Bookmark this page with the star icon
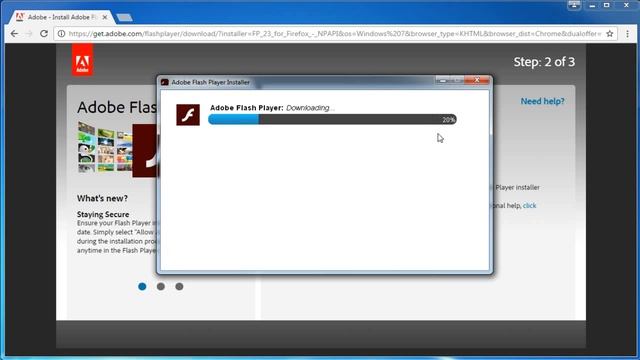 610,34
